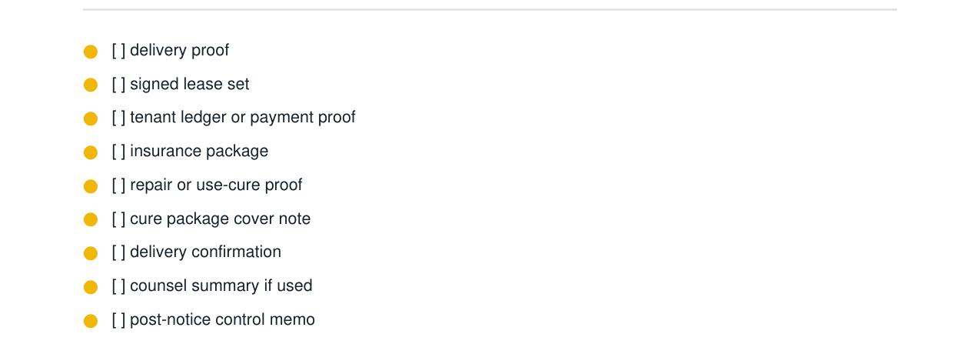Click the yellow bullet beside repair or use-cure proof
This screenshot has height=354, width=980.
(91, 186)
